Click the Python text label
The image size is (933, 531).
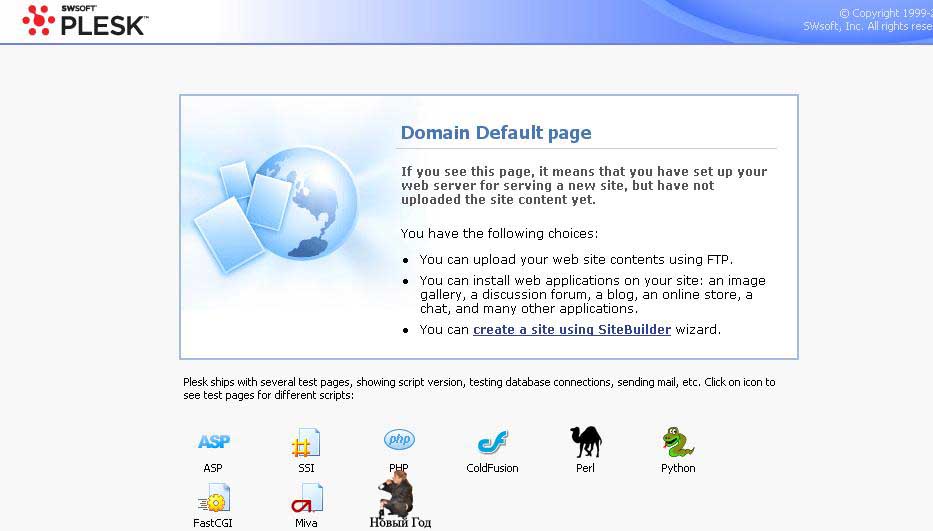678,468
